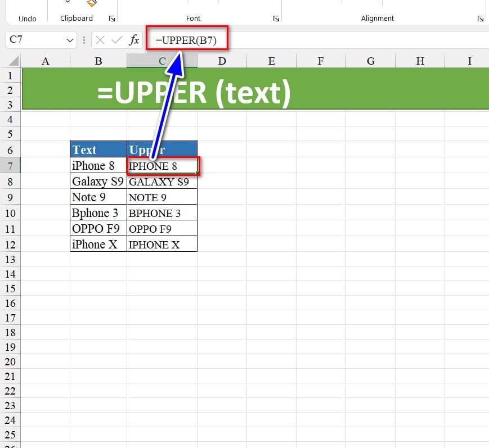The height and width of the screenshot is (448, 489).
Task: Select column H header
Action: [420, 61]
